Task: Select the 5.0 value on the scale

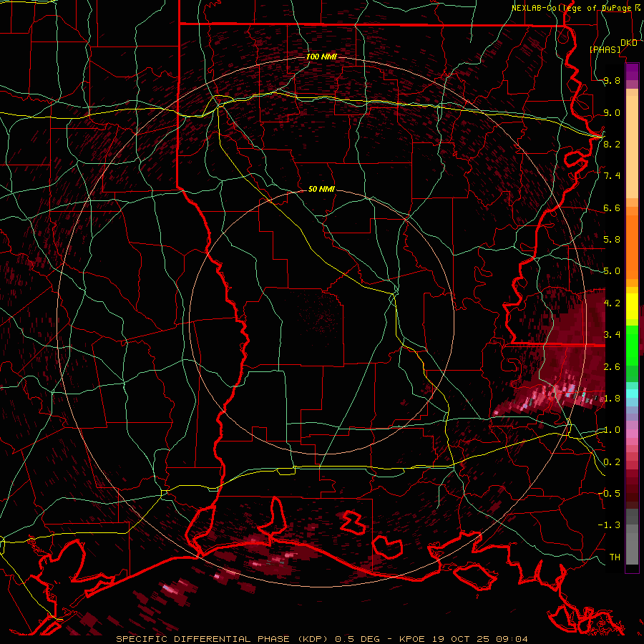Action: (x=612, y=271)
